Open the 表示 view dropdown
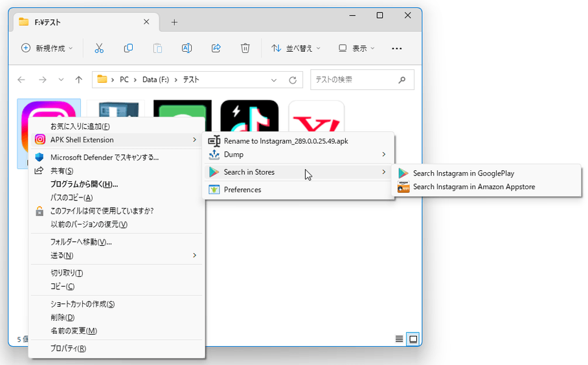Screen dimensions: 588x365 [x=356, y=49]
